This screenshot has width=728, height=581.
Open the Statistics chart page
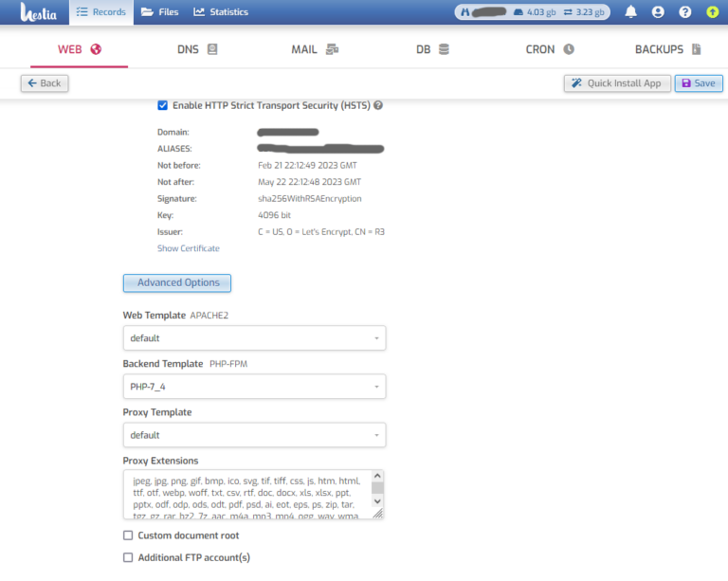pyautogui.click(x=221, y=12)
